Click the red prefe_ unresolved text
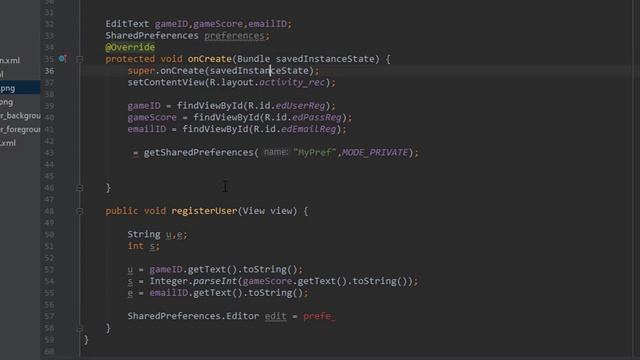 tap(319, 316)
